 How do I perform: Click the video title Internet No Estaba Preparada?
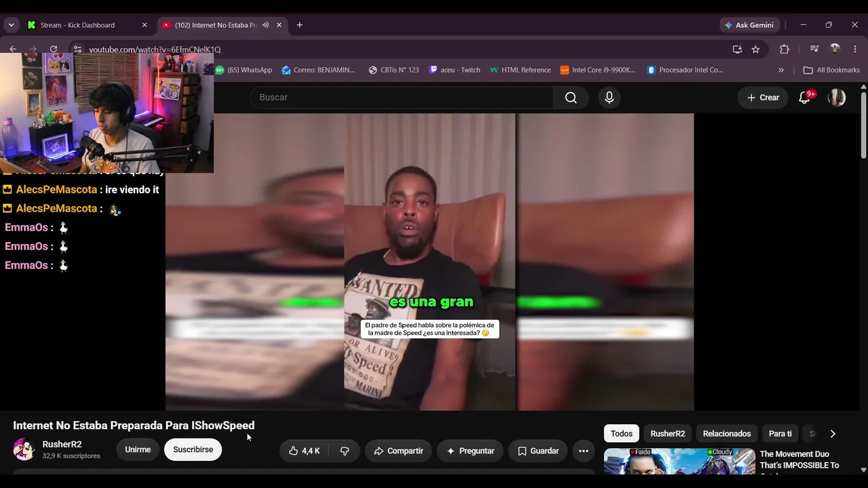tap(134, 426)
